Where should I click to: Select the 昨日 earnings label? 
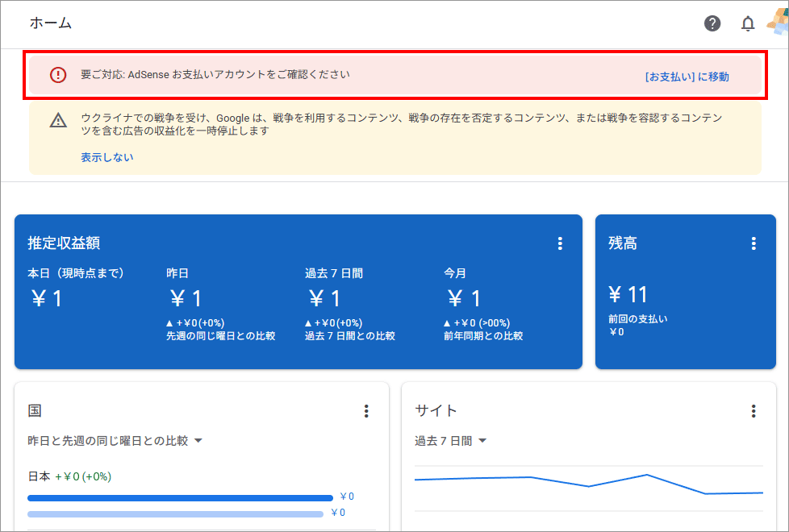tap(177, 273)
